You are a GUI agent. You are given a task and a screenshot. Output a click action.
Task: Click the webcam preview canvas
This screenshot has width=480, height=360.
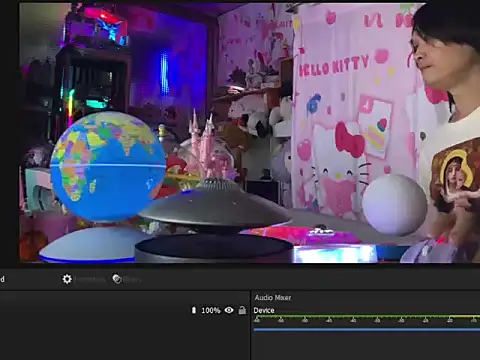click(249, 133)
